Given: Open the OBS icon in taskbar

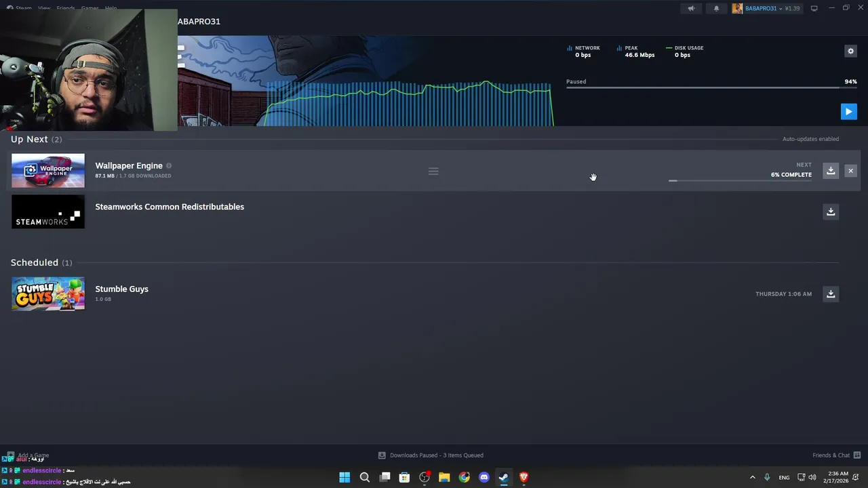Looking at the screenshot, I should pos(425,477).
